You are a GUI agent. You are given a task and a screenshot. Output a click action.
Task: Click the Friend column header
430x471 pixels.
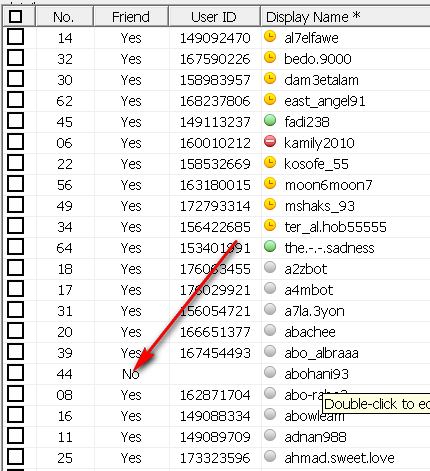(131, 17)
